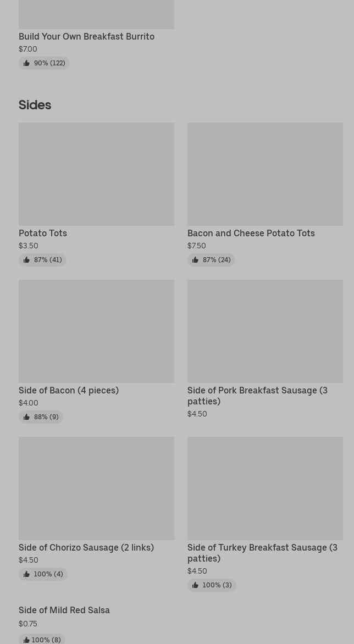The width and height of the screenshot is (354, 644).
Task: Open Side of Pork Breakfast Sausage image
Action: pos(265,331)
